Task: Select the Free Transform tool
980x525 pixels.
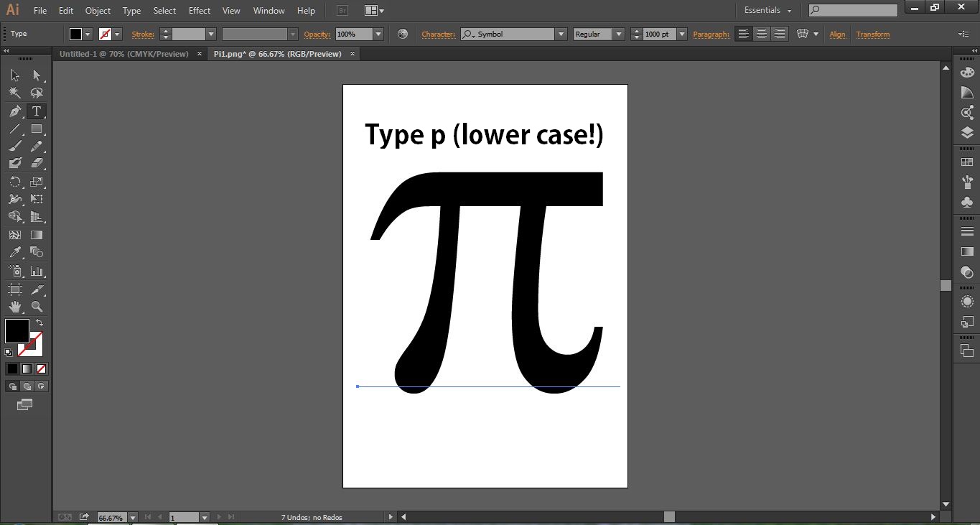Action: click(37, 199)
